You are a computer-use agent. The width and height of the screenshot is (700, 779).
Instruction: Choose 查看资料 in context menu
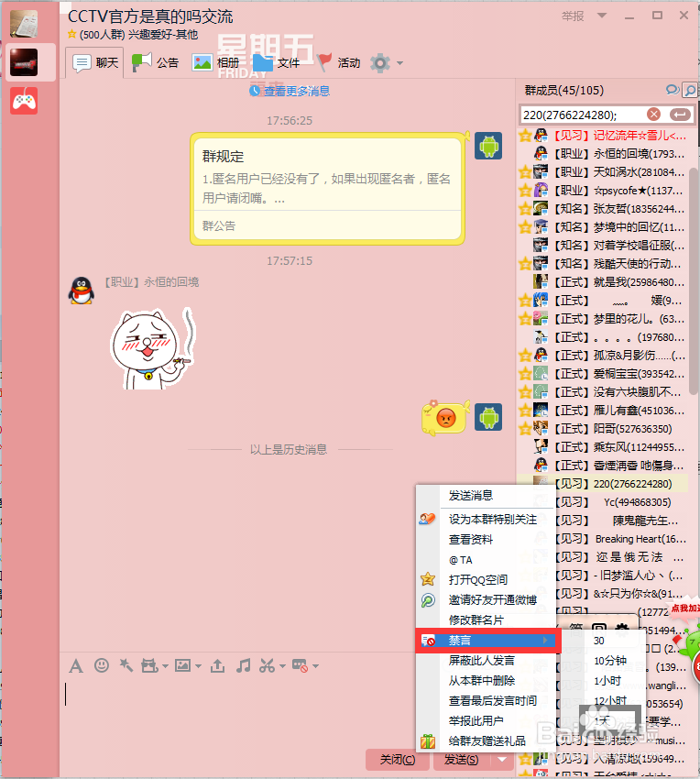pyautogui.click(x=471, y=540)
